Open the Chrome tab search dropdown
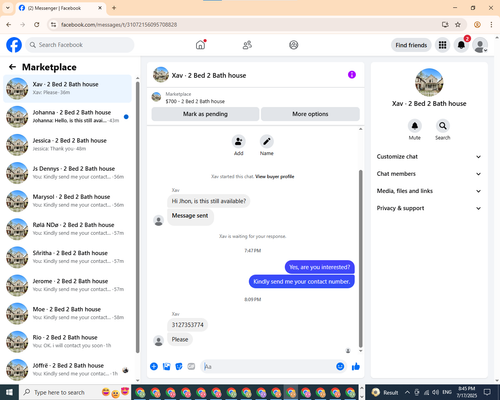The height and width of the screenshot is (400, 500). click(x=8, y=8)
